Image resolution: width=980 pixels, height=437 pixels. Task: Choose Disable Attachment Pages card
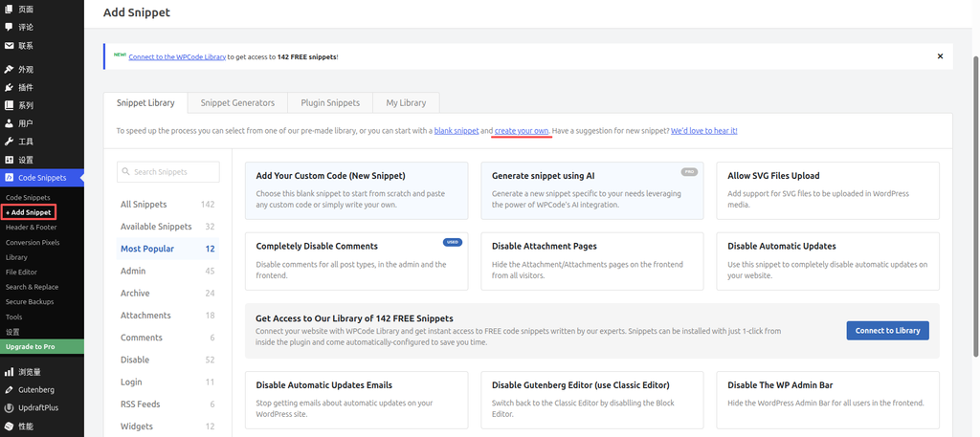click(x=591, y=262)
